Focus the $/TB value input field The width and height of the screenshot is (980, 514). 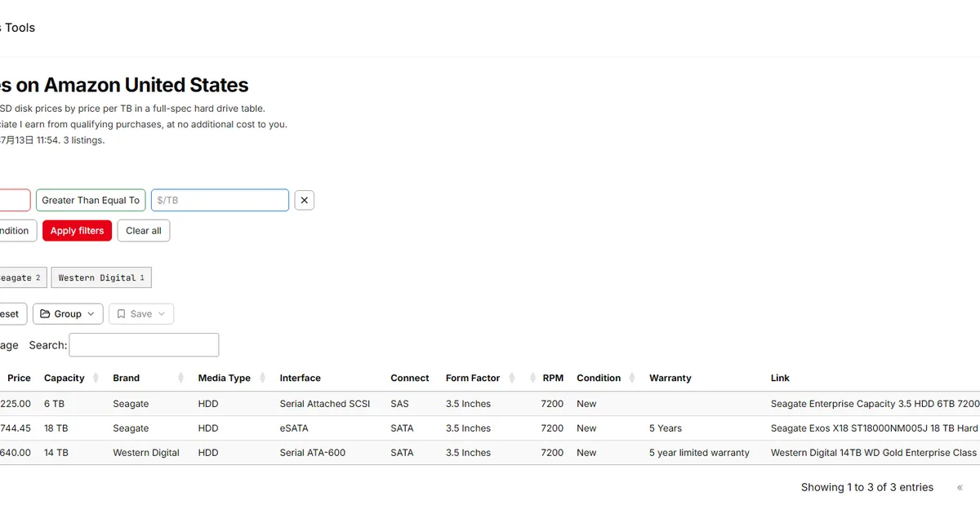tap(220, 200)
